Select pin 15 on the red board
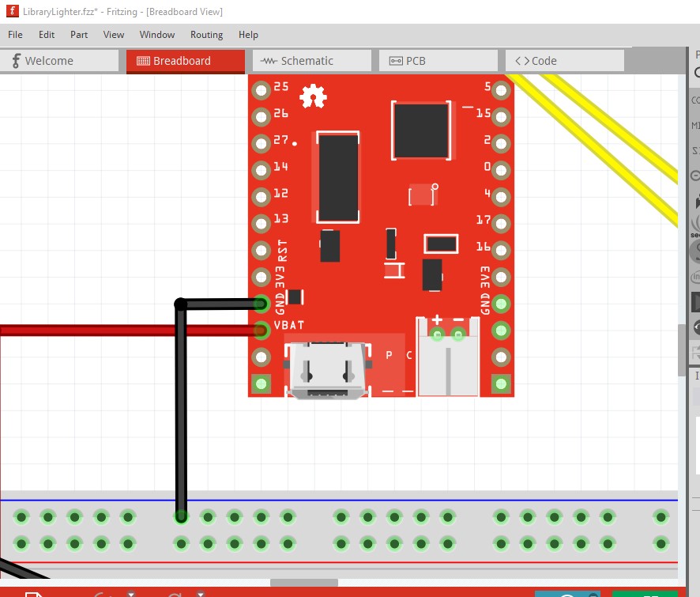This screenshot has width=700, height=597. [x=501, y=117]
